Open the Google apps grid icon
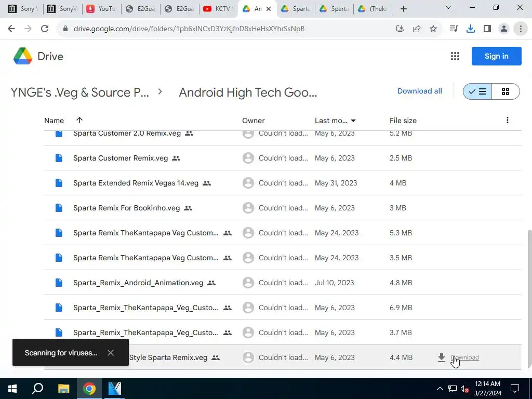The width and height of the screenshot is (532, 399). click(x=455, y=56)
